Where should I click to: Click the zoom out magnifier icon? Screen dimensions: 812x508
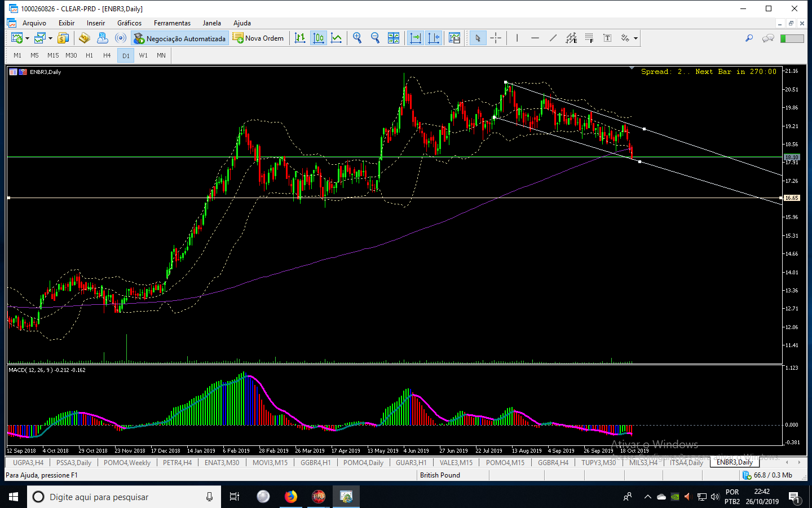tap(375, 38)
